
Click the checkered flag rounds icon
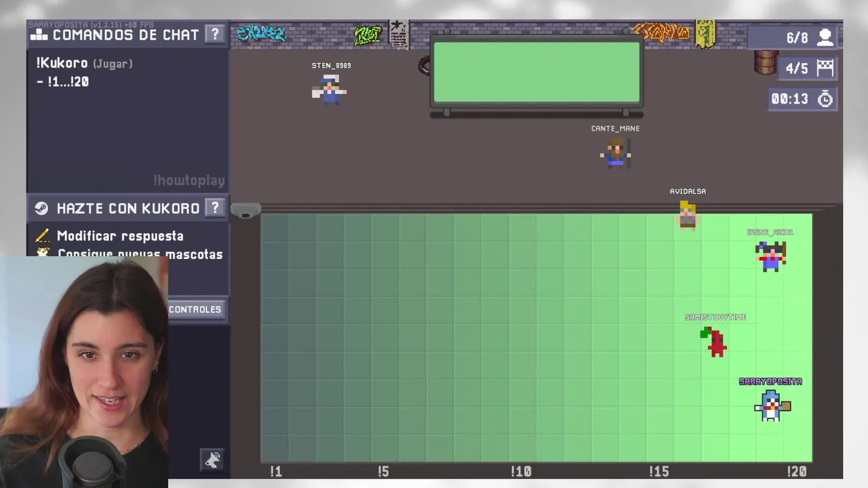pos(825,68)
